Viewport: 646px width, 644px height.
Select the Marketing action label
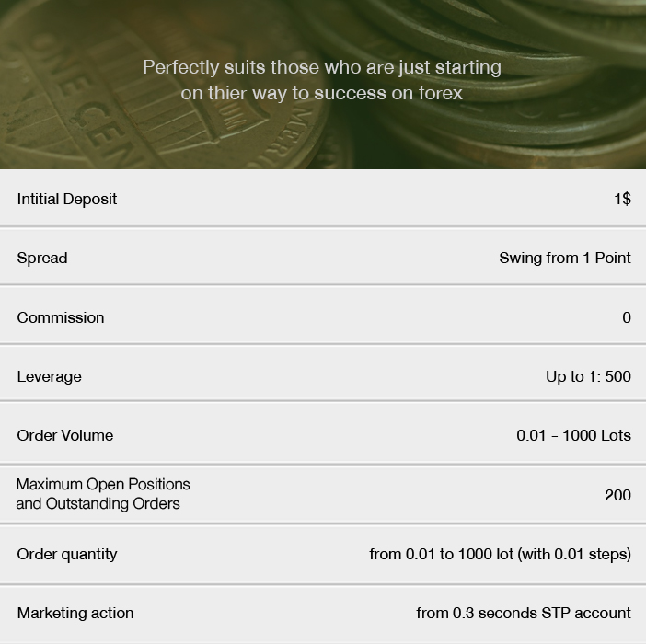[x=75, y=613]
